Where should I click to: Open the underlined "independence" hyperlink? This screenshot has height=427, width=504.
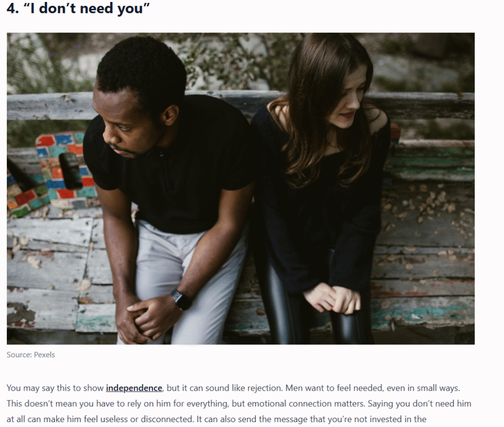point(134,388)
